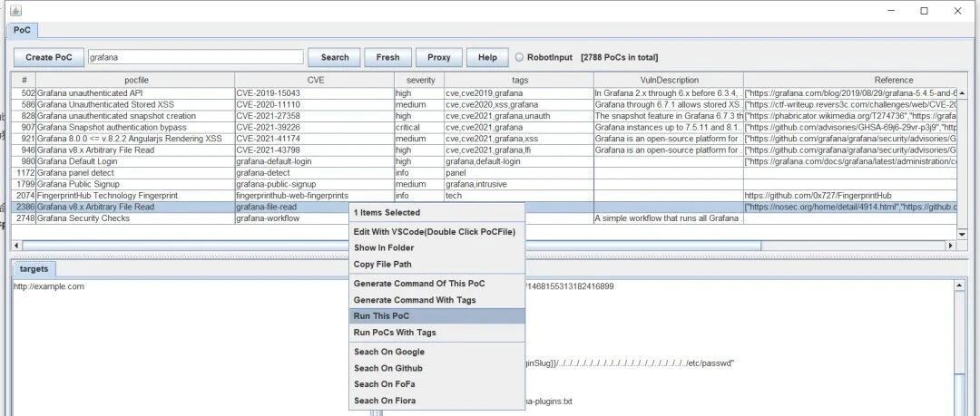The width and height of the screenshot is (980, 416).
Task: Click the Search button
Action: (334, 57)
